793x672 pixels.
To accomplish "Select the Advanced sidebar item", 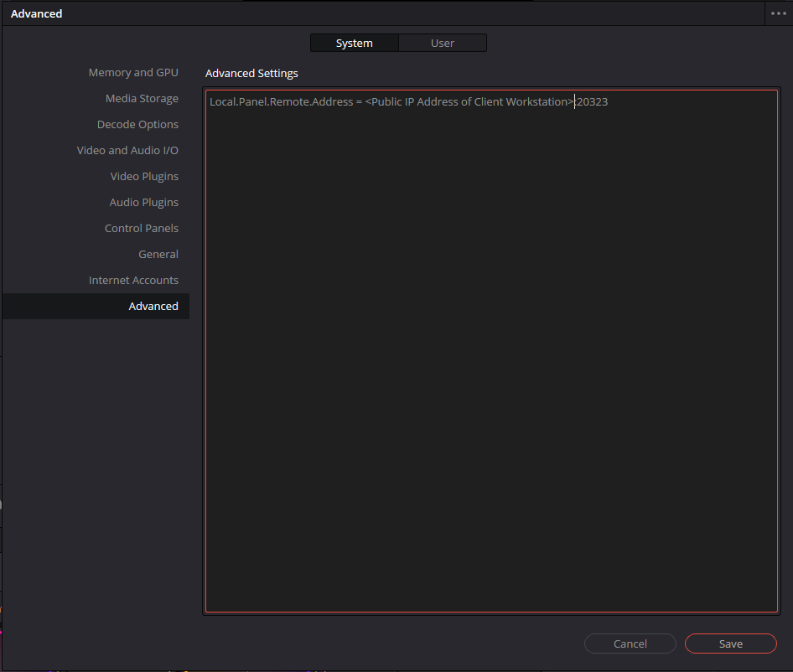I will [x=96, y=306].
